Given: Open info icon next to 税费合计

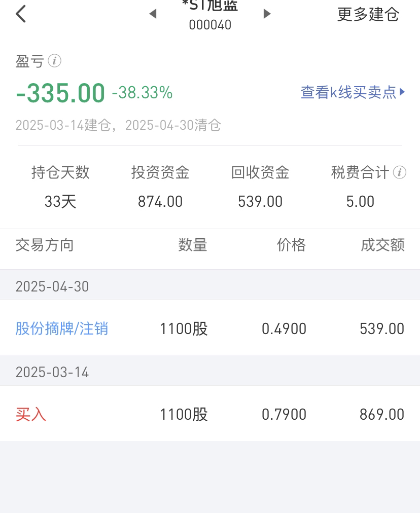Looking at the screenshot, I should pyautogui.click(x=400, y=172).
